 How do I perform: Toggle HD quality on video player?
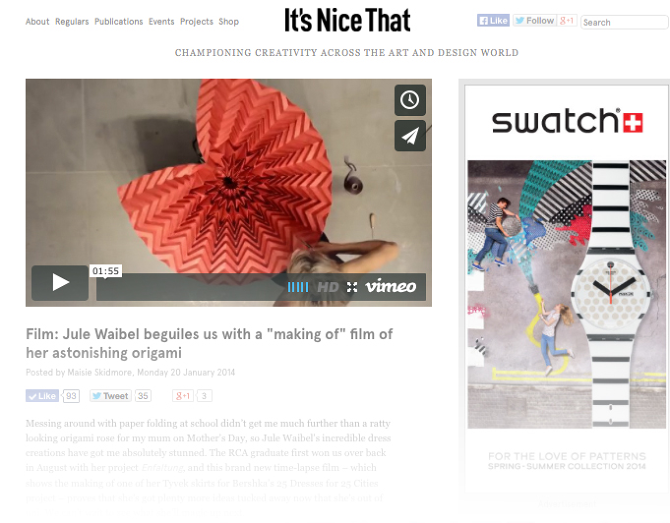[328, 287]
